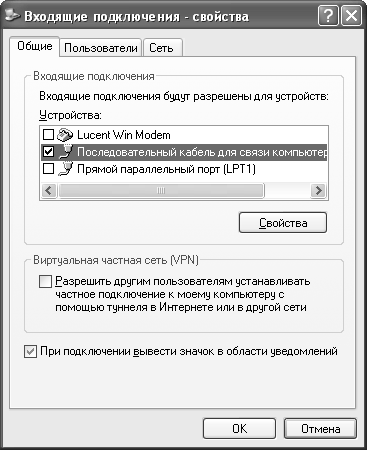This screenshot has height=450, width=367.
Task: Select the Общие tab
Action: (35, 46)
